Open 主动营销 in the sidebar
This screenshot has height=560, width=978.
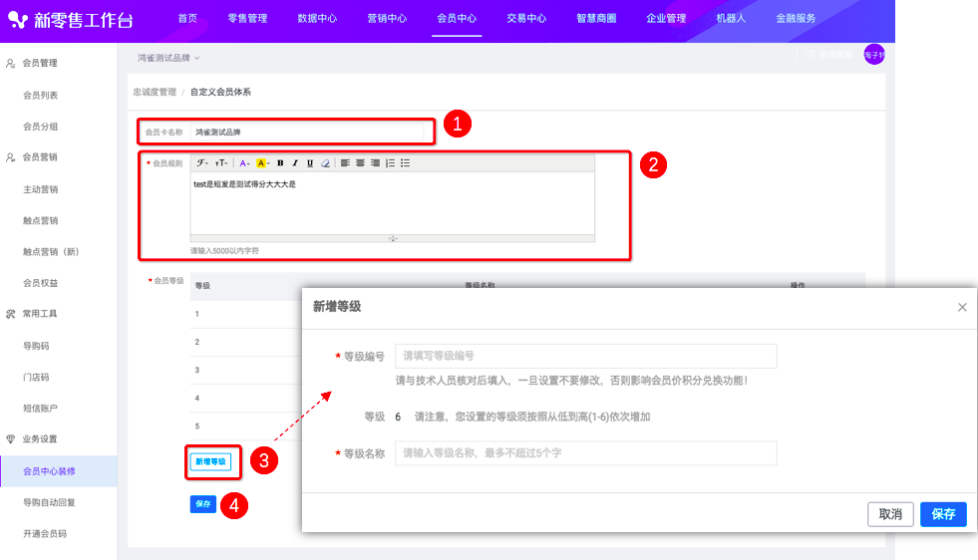41,189
